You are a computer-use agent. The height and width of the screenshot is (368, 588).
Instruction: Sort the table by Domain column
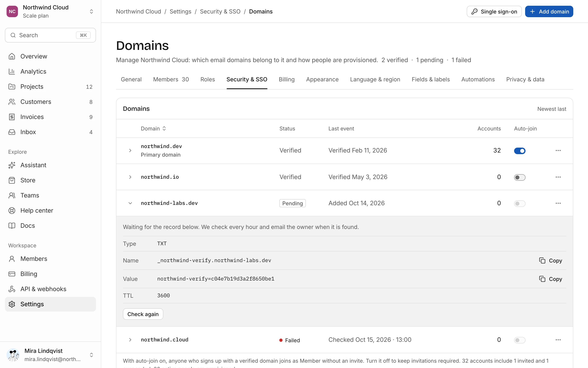pyautogui.click(x=153, y=129)
